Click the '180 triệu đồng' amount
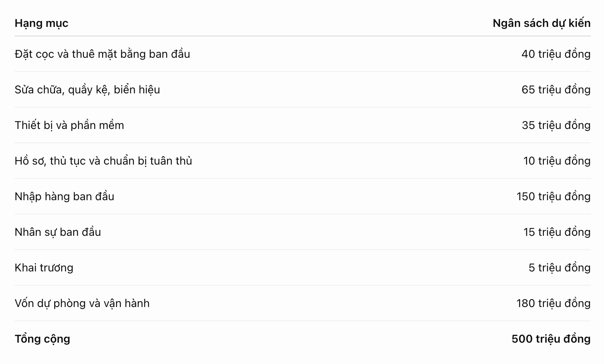Image resolution: width=604 pixels, height=364 pixels. (553, 303)
